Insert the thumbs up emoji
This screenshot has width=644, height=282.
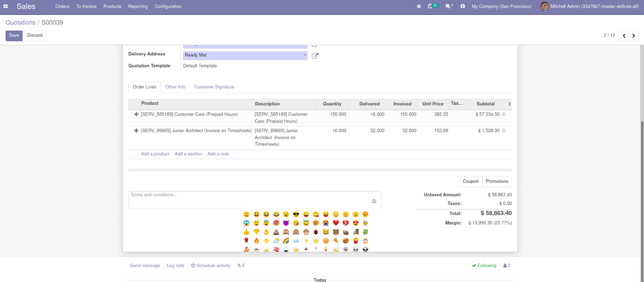pyautogui.click(x=246, y=232)
